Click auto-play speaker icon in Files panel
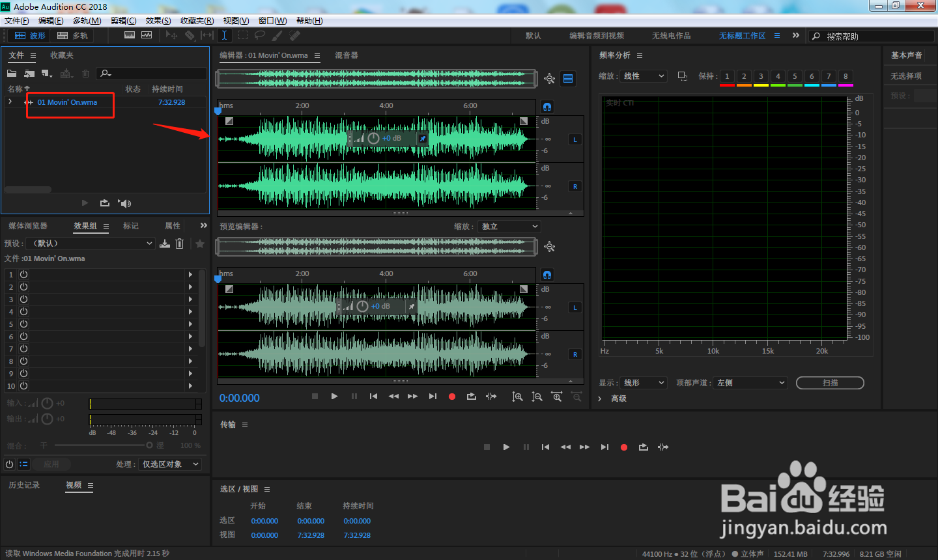The image size is (938, 560). (124, 203)
